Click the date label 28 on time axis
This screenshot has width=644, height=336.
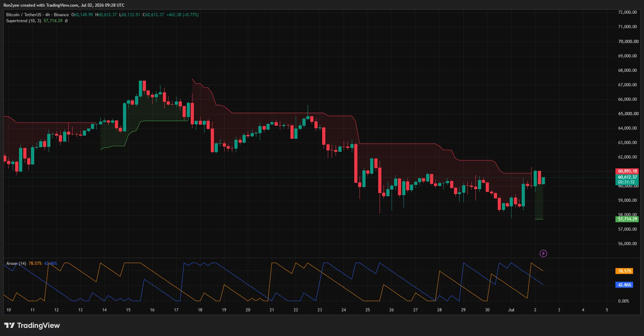pyautogui.click(x=439, y=310)
